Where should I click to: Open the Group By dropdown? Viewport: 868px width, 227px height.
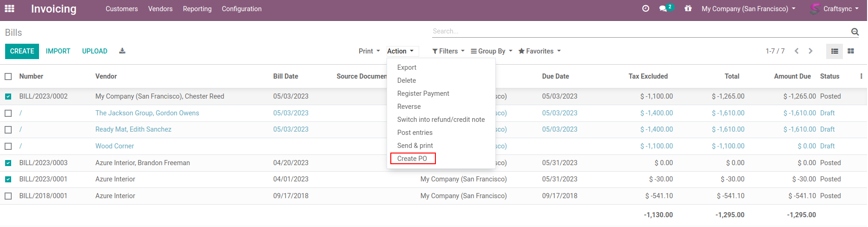(491, 51)
